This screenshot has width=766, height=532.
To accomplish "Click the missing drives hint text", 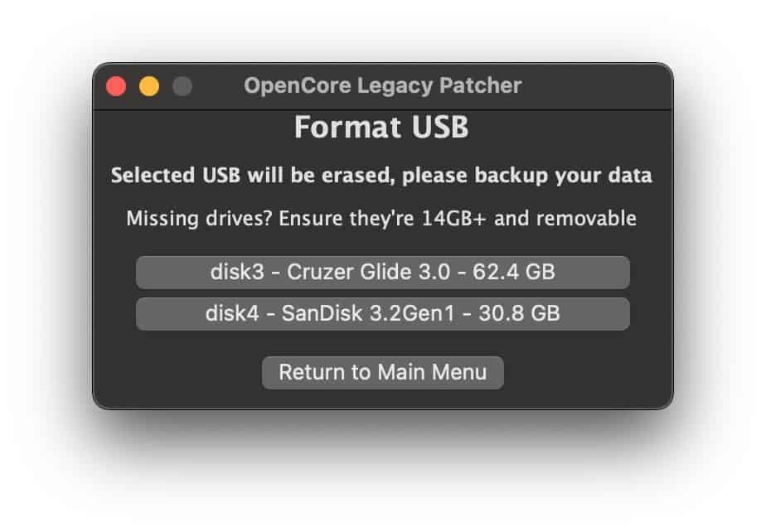I will pyautogui.click(x=382, y=219).
